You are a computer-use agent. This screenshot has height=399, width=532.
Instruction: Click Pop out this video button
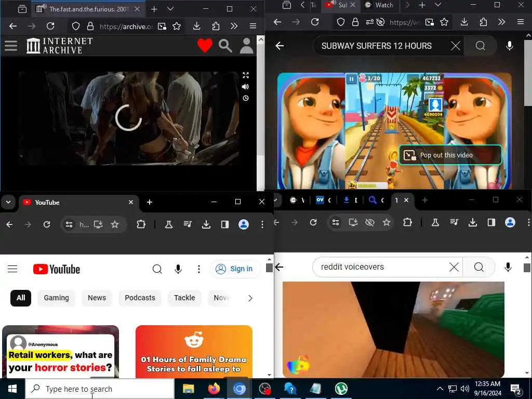(450, 155)
